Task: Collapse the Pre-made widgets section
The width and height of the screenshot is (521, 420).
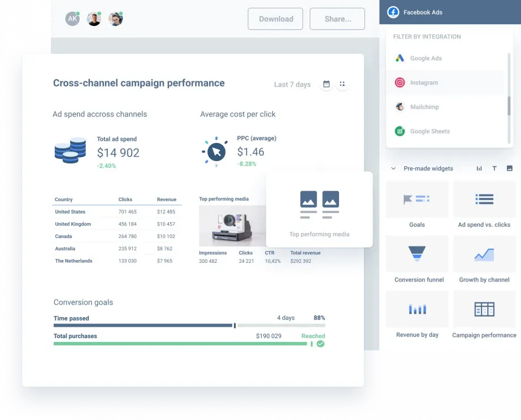Action: tap(393, 168)
